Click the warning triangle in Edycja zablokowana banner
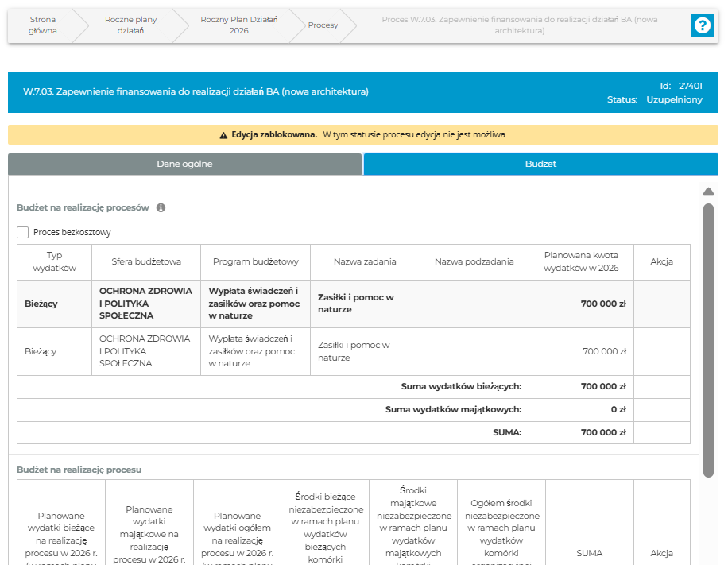Image resolution: width=728 pixels, height=565 pixels. click(223, 134)
